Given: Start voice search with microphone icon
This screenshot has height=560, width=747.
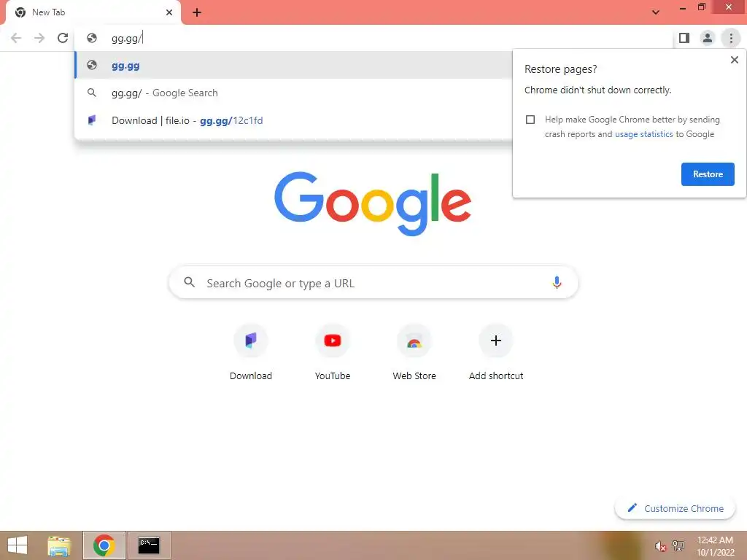Looking at the screenshot, I should tap(557, 282).
